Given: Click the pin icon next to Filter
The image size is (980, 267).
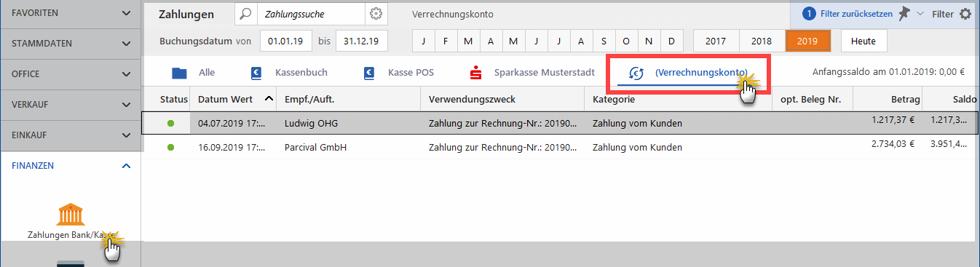Looking at the screenshot, I should coord(904,14).
